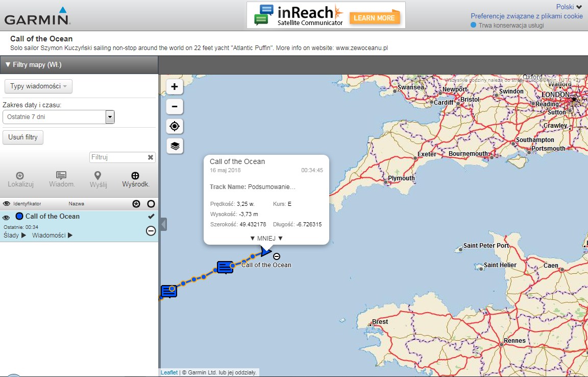
Task: Click the column header circle icon
Action: click(x=151, y=204)
